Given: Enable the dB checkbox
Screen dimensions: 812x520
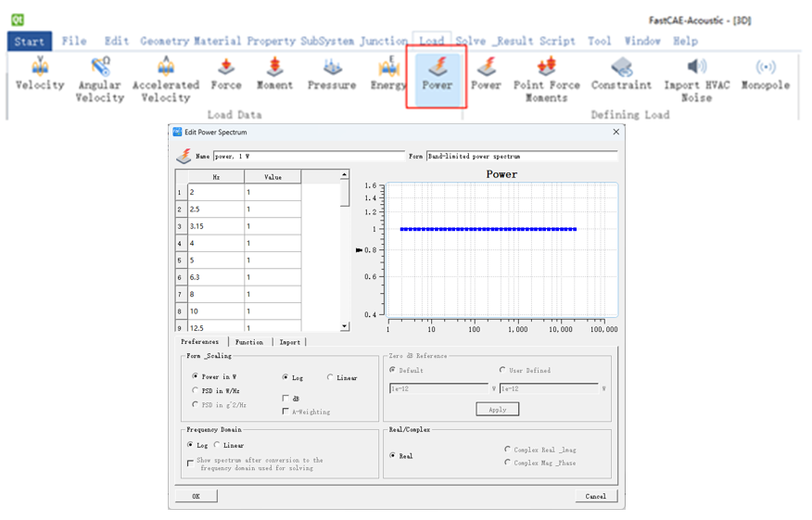Looking at the screenshot, I should coord(285,399).
